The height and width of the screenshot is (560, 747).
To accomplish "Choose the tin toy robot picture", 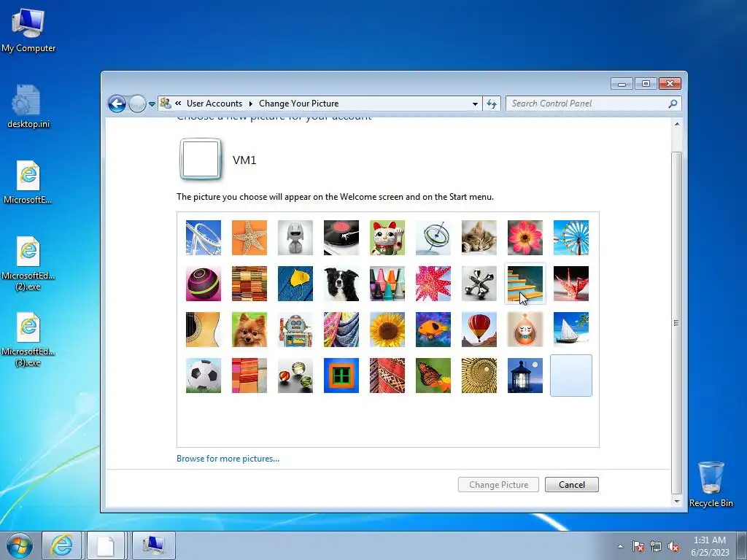I will (295, 330).
